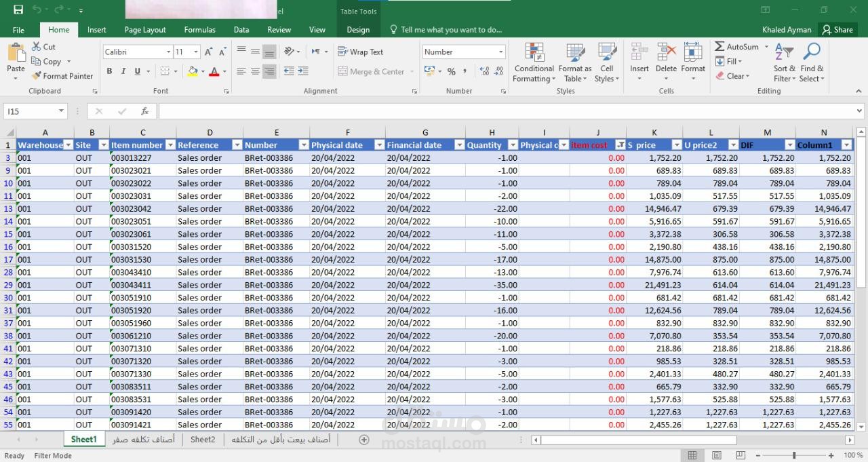The image size is (868, 462).
Task: Open the font size 11 dropdown
Action: [196, 52]
